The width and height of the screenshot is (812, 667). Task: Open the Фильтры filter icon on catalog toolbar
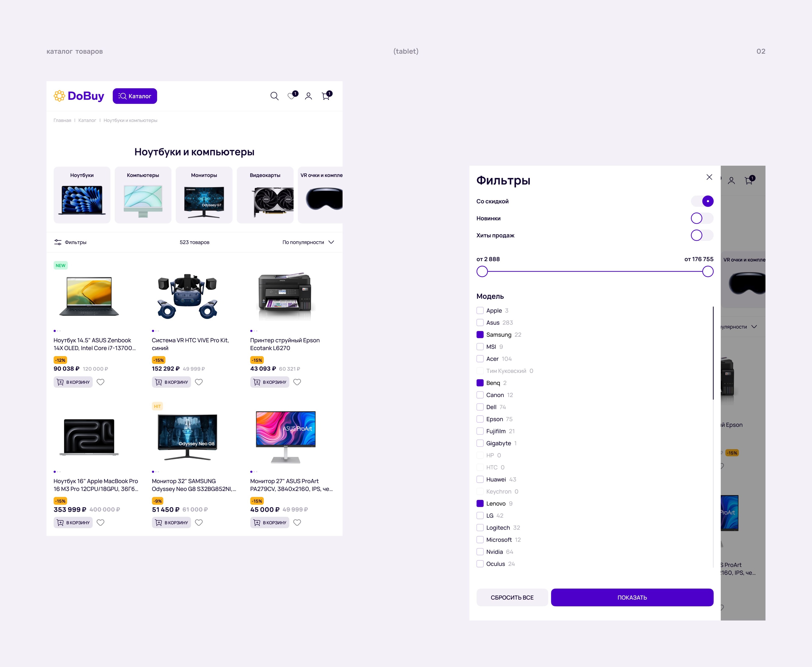click(x=58, y=242)
